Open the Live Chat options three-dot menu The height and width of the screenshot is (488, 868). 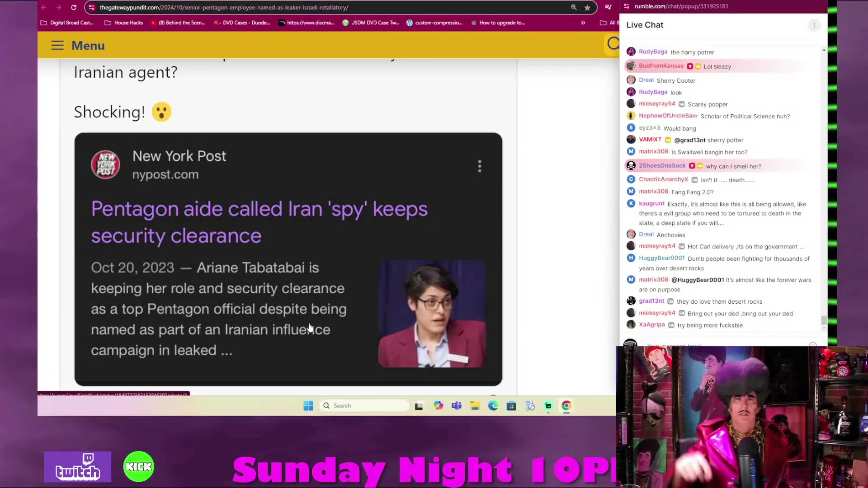click(814, 25)
